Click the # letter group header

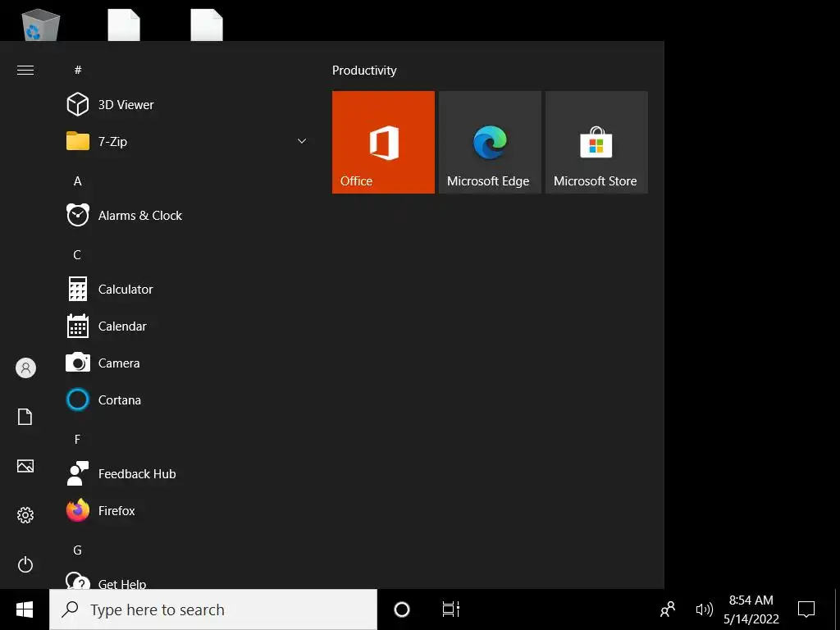coord(78,71)
